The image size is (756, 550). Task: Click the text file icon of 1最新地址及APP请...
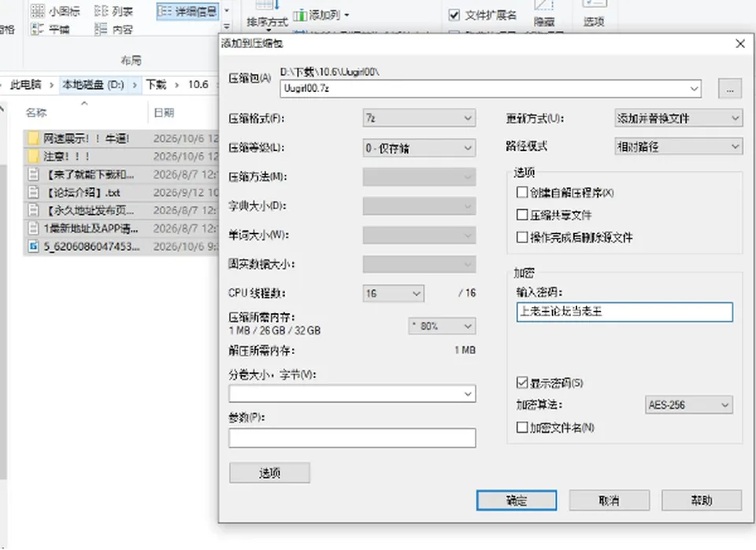tap(33, 228)
